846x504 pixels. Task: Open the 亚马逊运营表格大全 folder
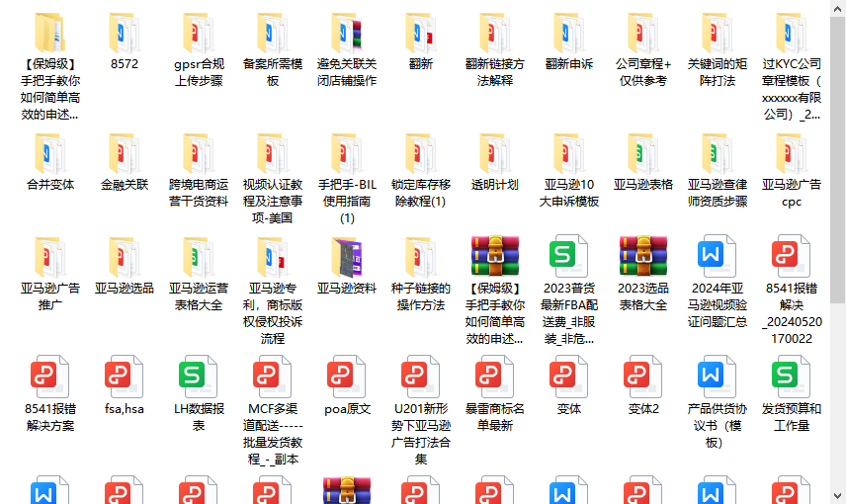pyautogui.click(x=199, y=257)
